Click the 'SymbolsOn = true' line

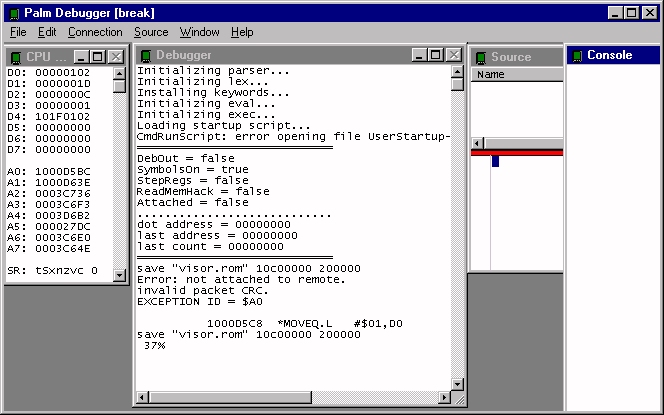point(193,169)
